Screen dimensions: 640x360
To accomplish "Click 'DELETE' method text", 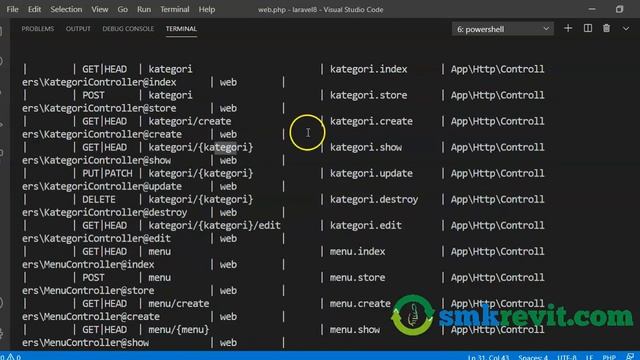I will tap(99, 200).
